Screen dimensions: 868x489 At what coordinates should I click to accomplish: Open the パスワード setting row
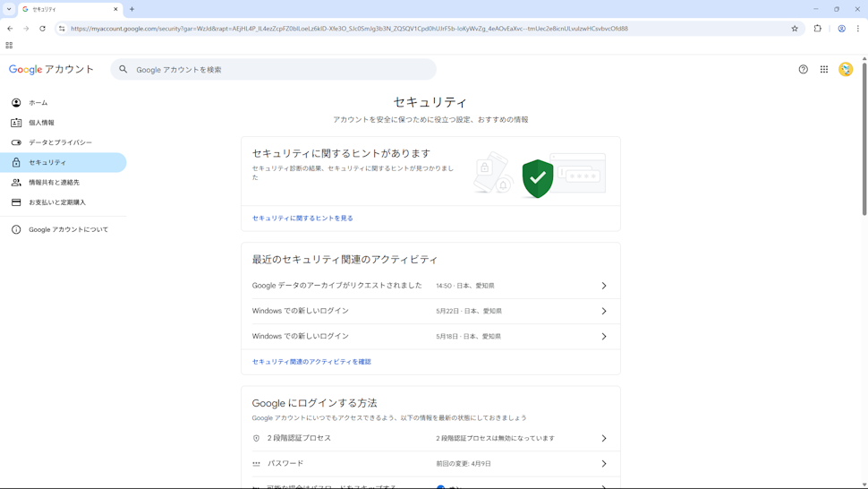(430, 464)
